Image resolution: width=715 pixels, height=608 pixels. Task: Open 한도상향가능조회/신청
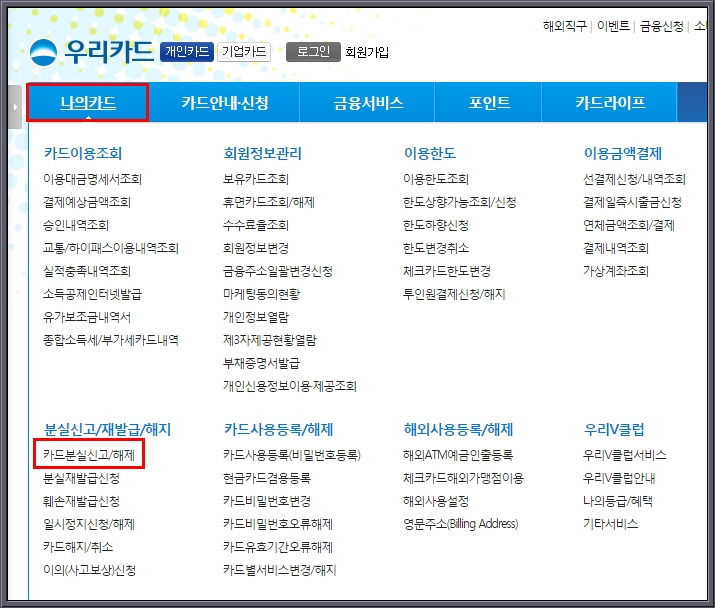tap(460, 202)
